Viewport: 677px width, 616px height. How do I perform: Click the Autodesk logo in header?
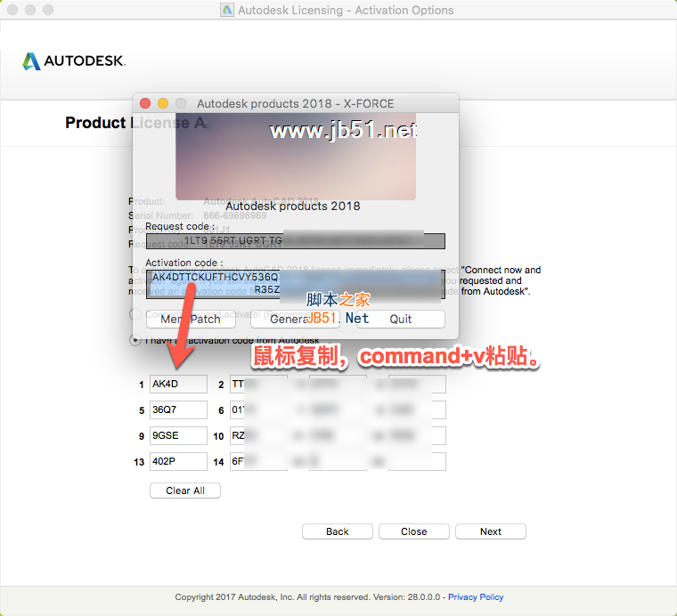[74, 61]
